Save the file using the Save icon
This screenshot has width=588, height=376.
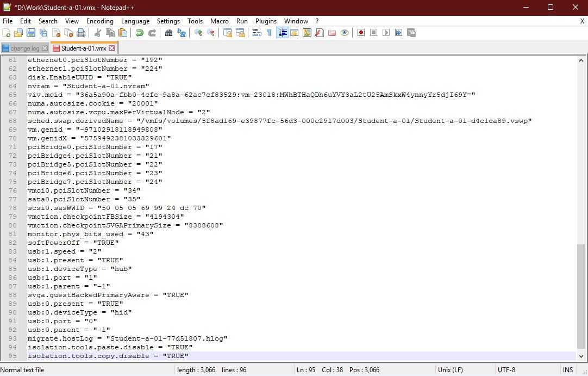coord(31,33)
